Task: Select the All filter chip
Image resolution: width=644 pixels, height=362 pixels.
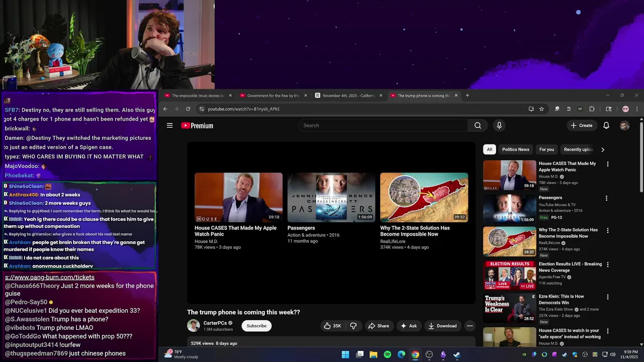Action: coord(490,149)
